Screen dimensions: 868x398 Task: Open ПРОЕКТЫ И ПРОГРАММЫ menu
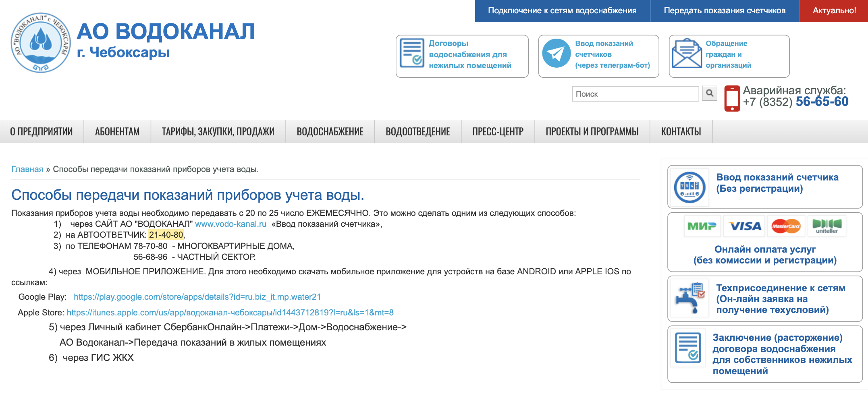[592, 132]
